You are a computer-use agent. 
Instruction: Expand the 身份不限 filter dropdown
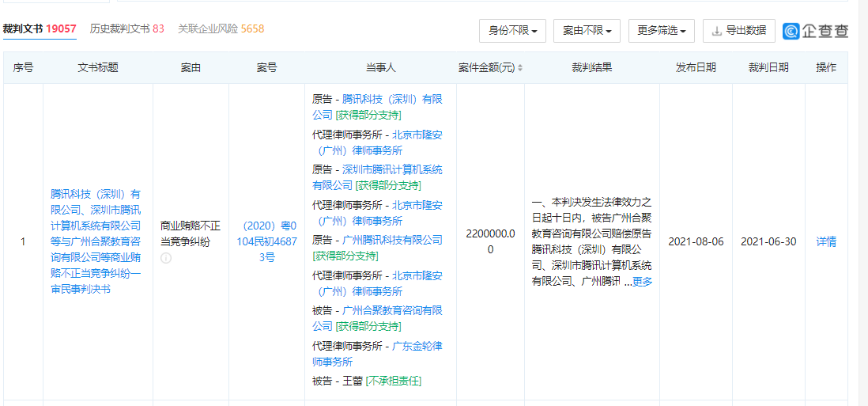tap(512, 31)
